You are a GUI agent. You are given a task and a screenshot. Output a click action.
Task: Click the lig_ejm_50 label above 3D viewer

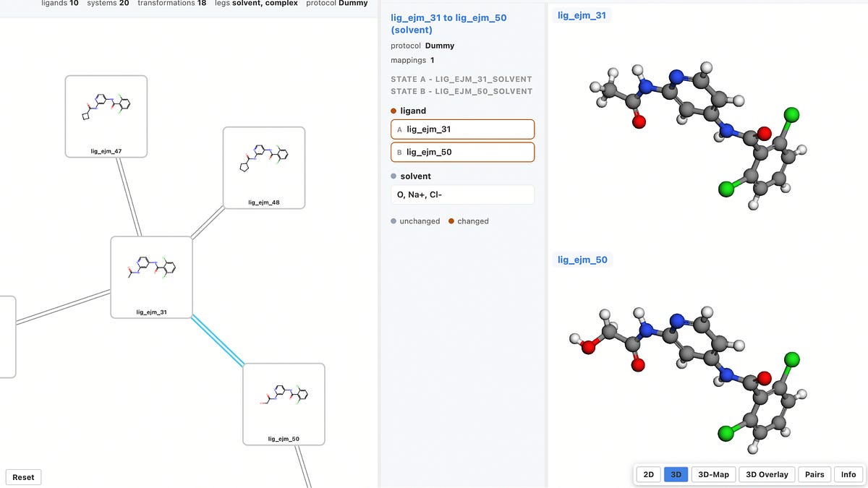point(582,260)
